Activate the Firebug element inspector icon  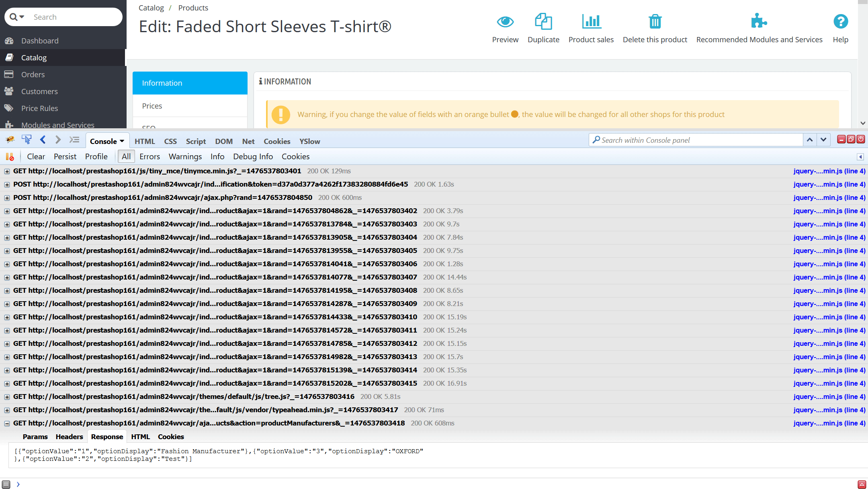click(x=27, y=140)
